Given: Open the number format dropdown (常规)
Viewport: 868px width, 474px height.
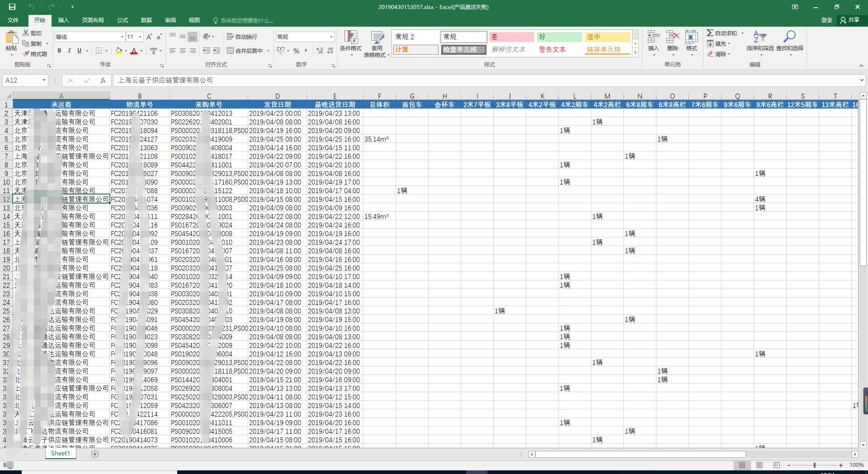Looking at the screenshot, I should point(331,37).
